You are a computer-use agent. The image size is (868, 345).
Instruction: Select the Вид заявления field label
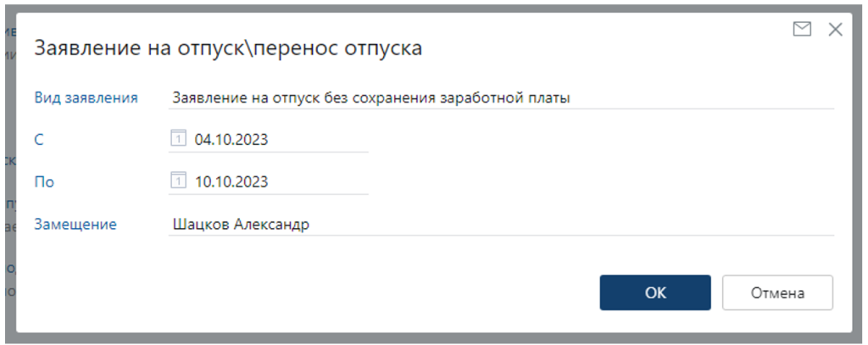tap(86, 97)
